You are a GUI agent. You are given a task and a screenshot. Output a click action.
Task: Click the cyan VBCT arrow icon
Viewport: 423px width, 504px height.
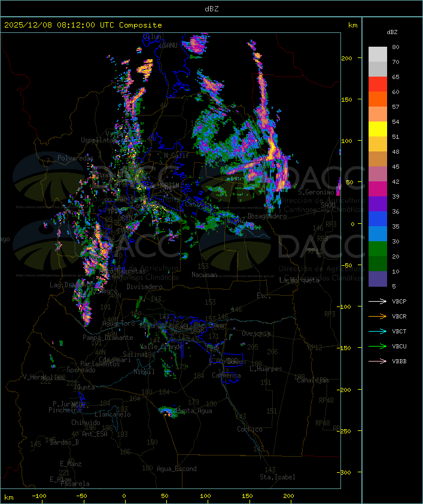coord(378,331)
